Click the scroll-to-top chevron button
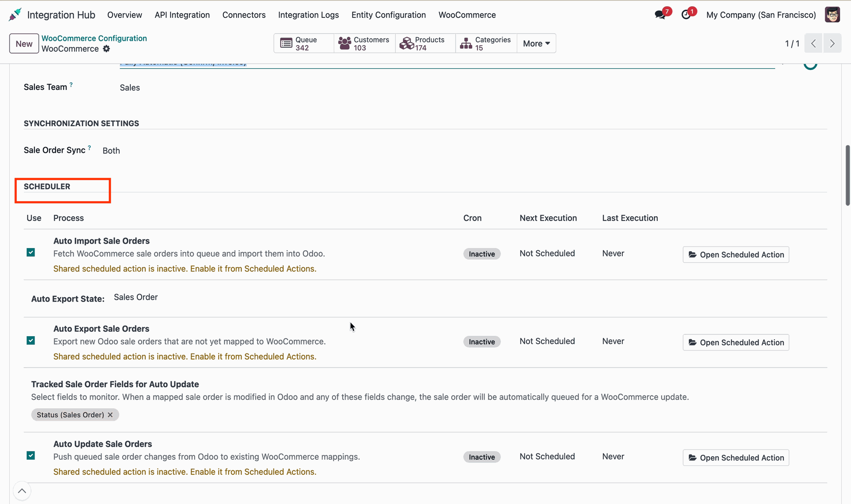The height and width of the screenshot is (504, 851). pos(22,491)
